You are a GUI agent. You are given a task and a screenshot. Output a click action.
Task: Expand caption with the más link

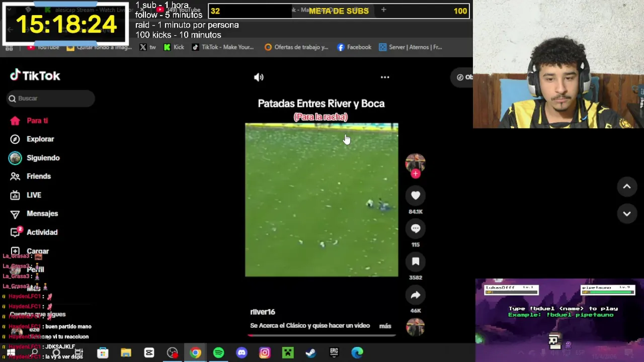click(x=385, y=326)
